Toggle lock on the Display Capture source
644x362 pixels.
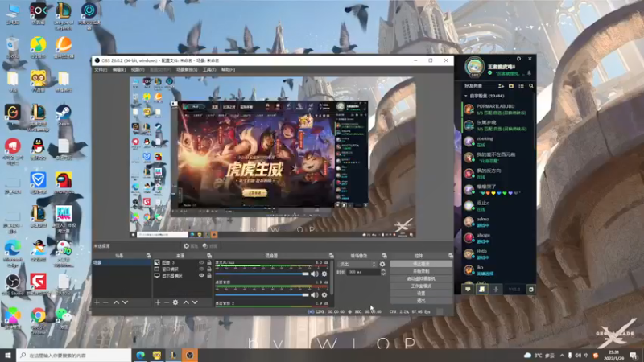click(x=209, y=275)
